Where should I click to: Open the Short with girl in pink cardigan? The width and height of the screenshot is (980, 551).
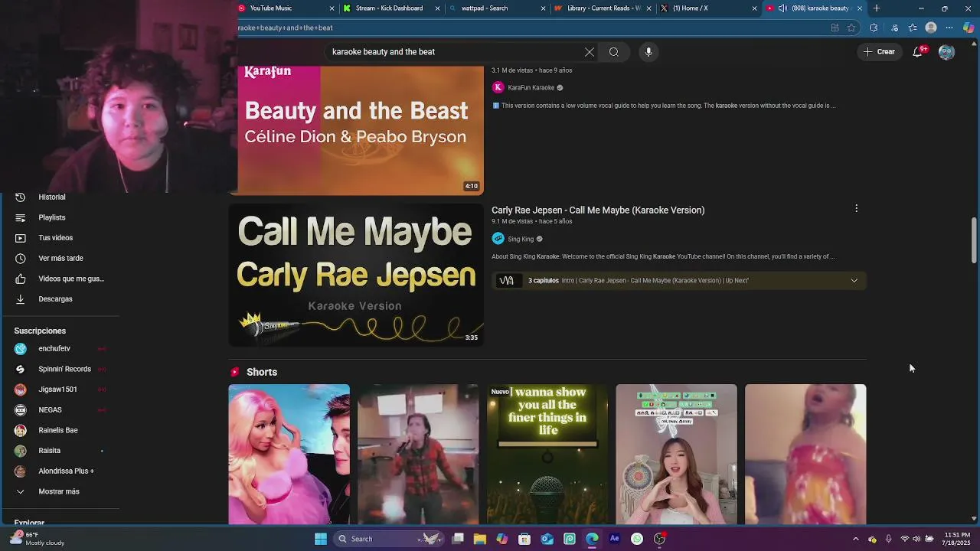point(677,455)
